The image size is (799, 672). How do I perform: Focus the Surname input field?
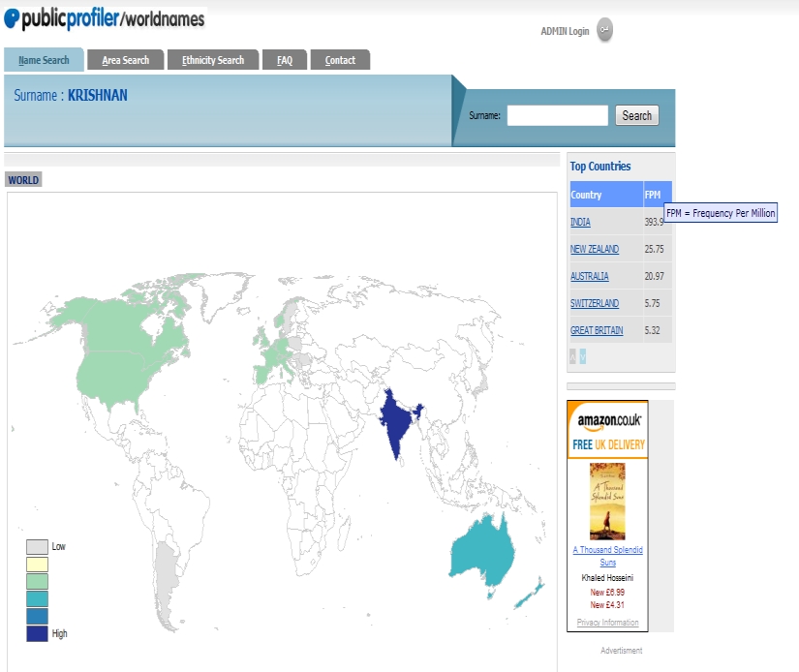pyautogui.click(x=557, y=115)
